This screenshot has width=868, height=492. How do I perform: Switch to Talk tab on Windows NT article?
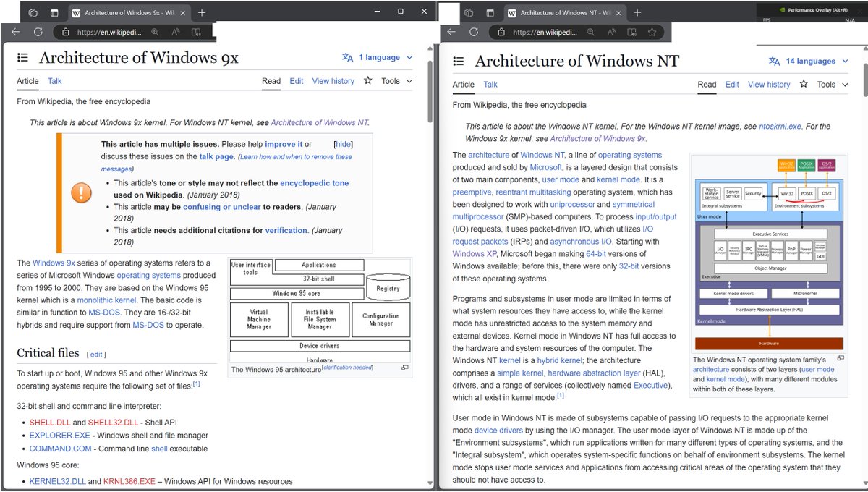(490, 85)
